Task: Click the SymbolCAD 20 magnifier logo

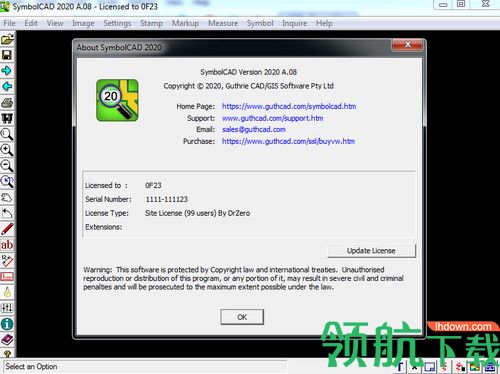Action: [117, 100]
